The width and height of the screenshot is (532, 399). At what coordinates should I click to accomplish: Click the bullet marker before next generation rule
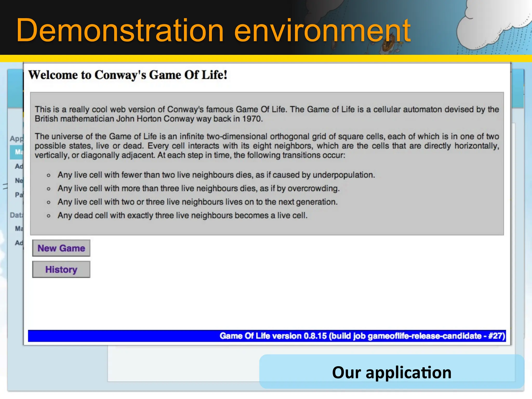pos(49,202)
